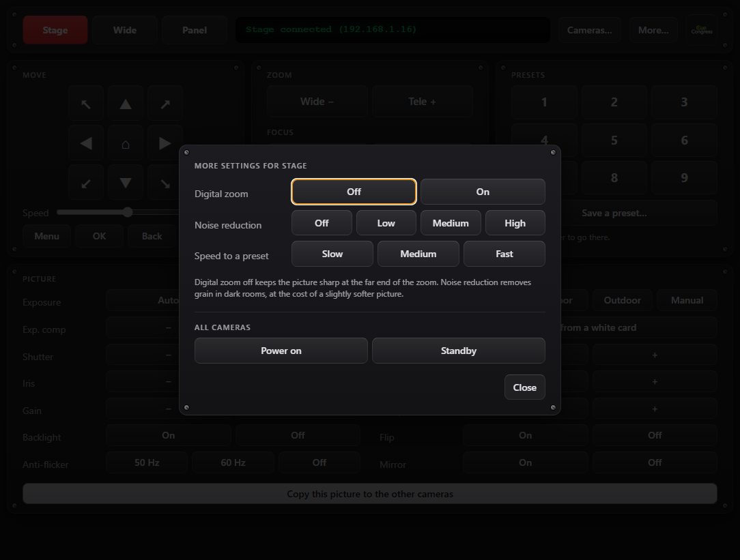This screenshot has width=740, height=560.
Task: Switch to the Panel camera tab
Action: 195,30
